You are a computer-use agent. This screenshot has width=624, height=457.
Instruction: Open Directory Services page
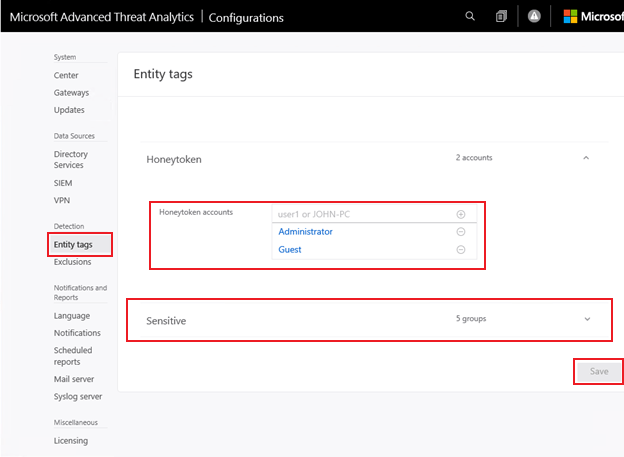point(71,160)
